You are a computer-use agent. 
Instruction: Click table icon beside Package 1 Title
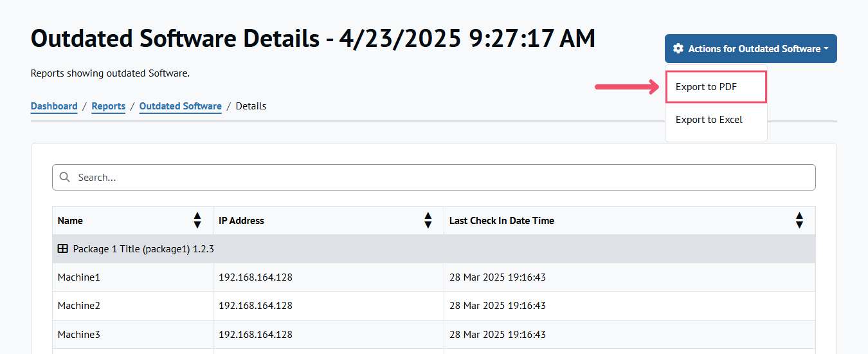coord(63,248)
